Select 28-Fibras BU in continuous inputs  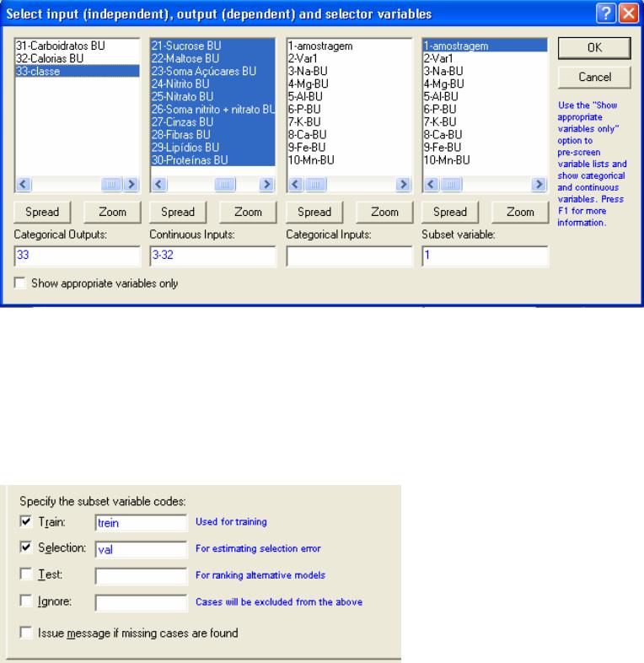212,134
